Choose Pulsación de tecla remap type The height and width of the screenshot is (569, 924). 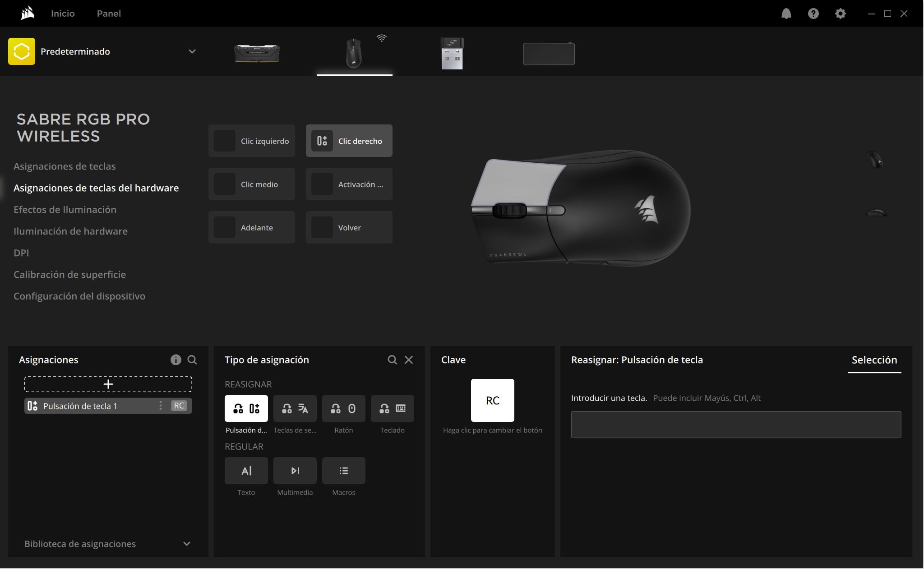click(x=246, y=408)
